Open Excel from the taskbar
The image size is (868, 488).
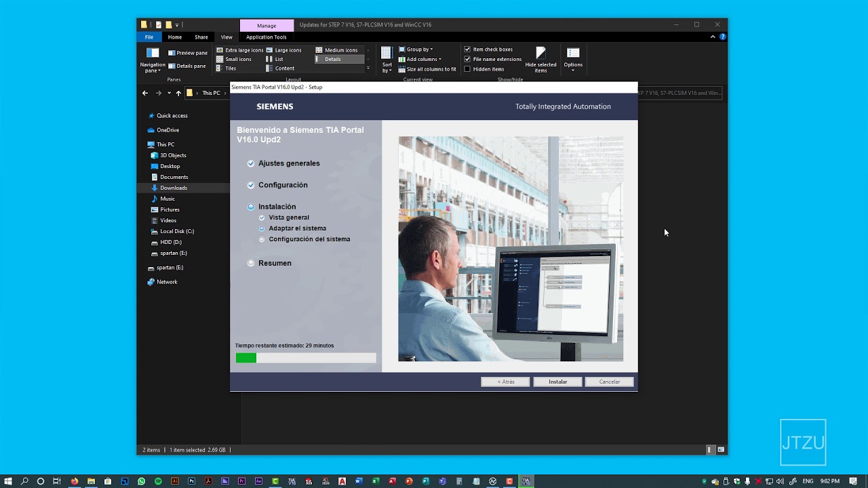(375, 481)
